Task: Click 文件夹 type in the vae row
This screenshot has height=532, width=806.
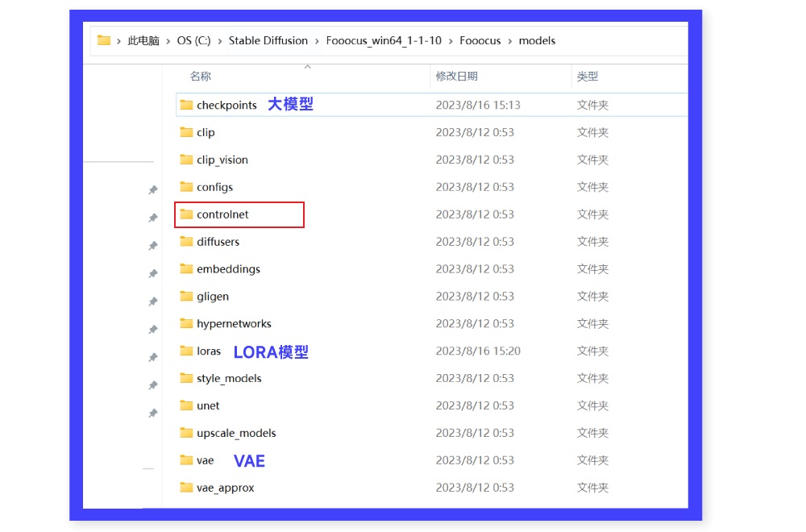Action: pos(592,460)
